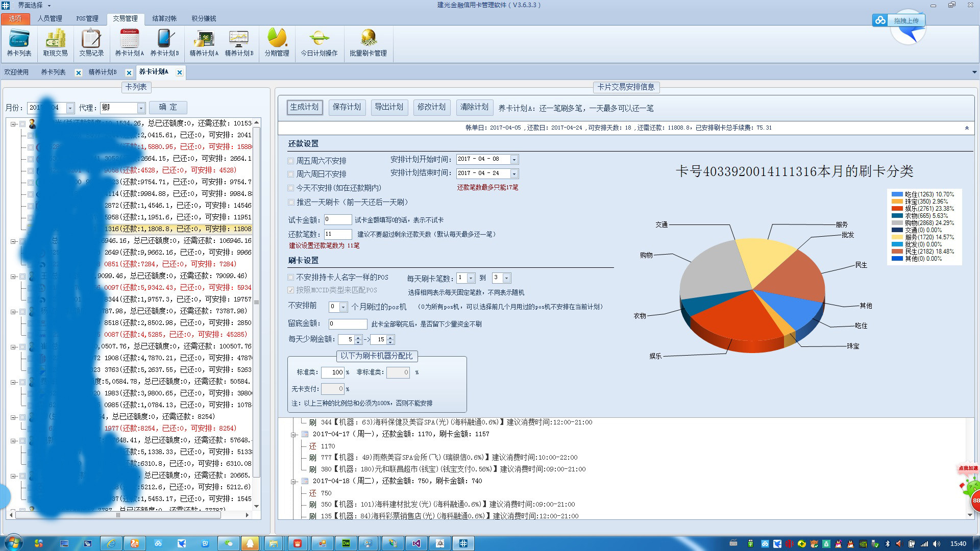
Task: Check the box for card ending 0851
Action: (31, 264)
